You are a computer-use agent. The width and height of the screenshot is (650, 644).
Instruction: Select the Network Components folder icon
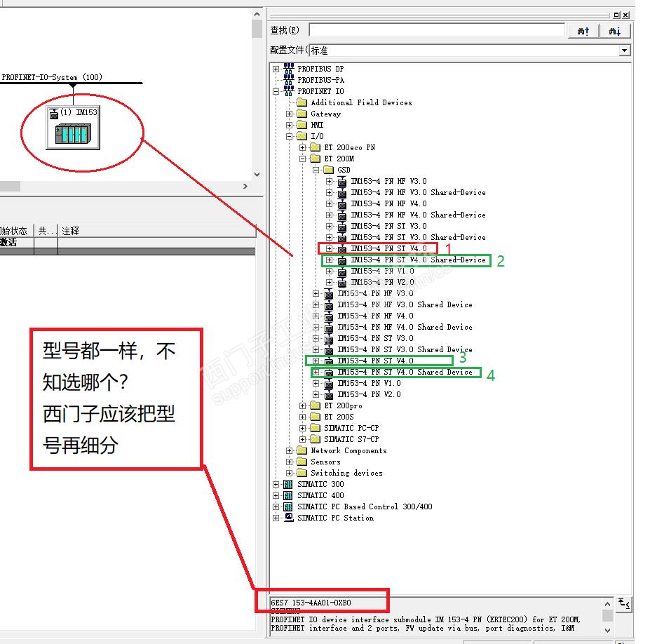click(302, 450)
